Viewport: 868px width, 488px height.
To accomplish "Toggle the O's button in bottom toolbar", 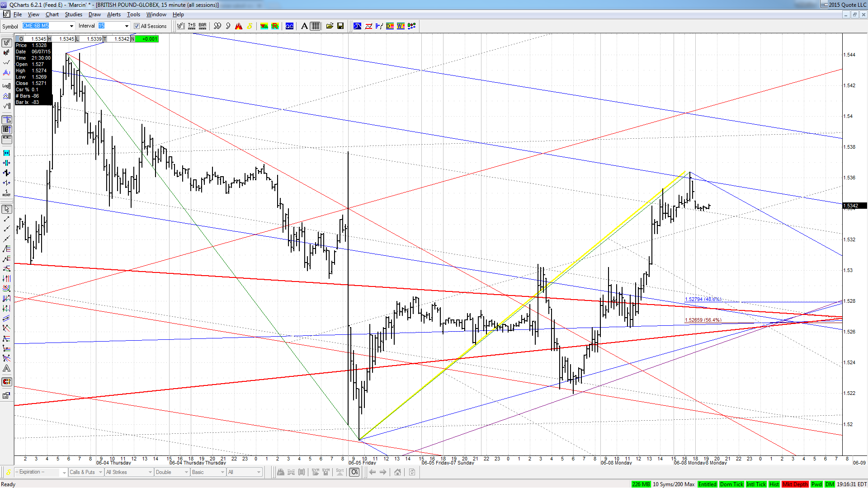I will click(354, 472).
